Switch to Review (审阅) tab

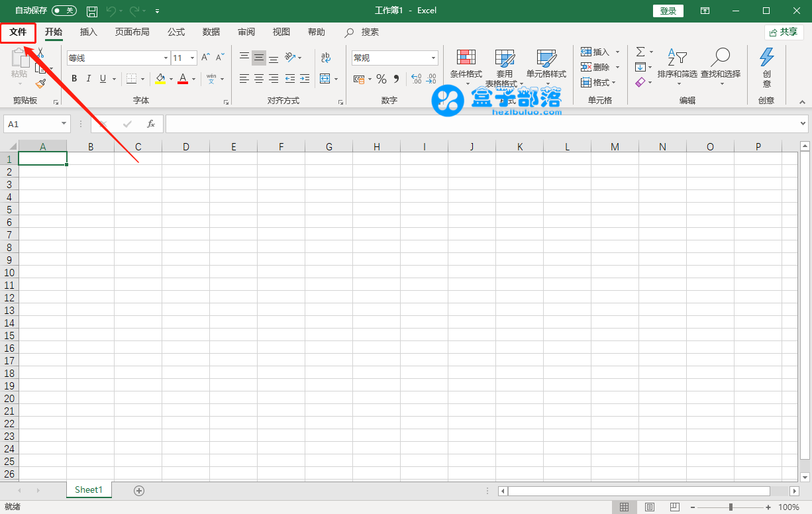pos(246,32)
